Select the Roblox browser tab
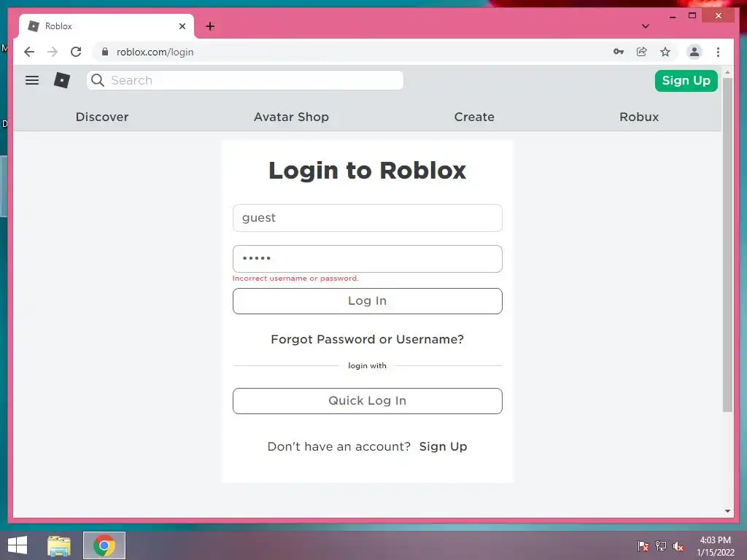 pos(107,26)
